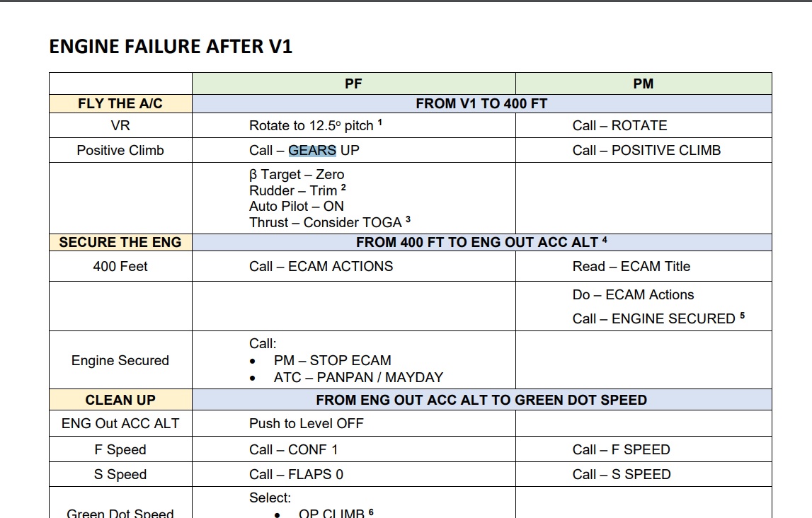Click the FLY THE A/C section cell
This screenshot has width=812, height=518.
click(120, 103)
